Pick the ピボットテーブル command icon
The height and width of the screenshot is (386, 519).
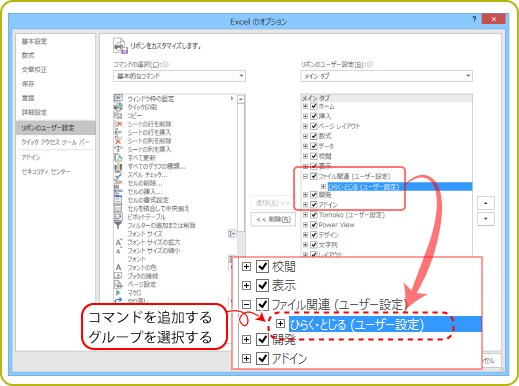[118, 217]
